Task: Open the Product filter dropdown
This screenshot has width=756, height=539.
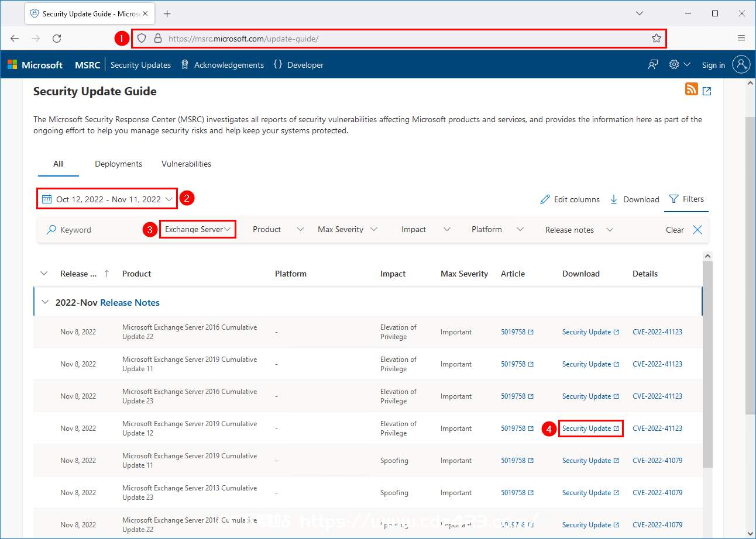Action: point(278,230)
